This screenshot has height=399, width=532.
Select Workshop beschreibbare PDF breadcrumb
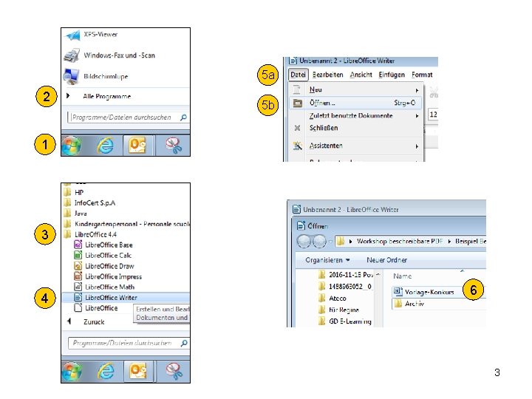point(399,241)
